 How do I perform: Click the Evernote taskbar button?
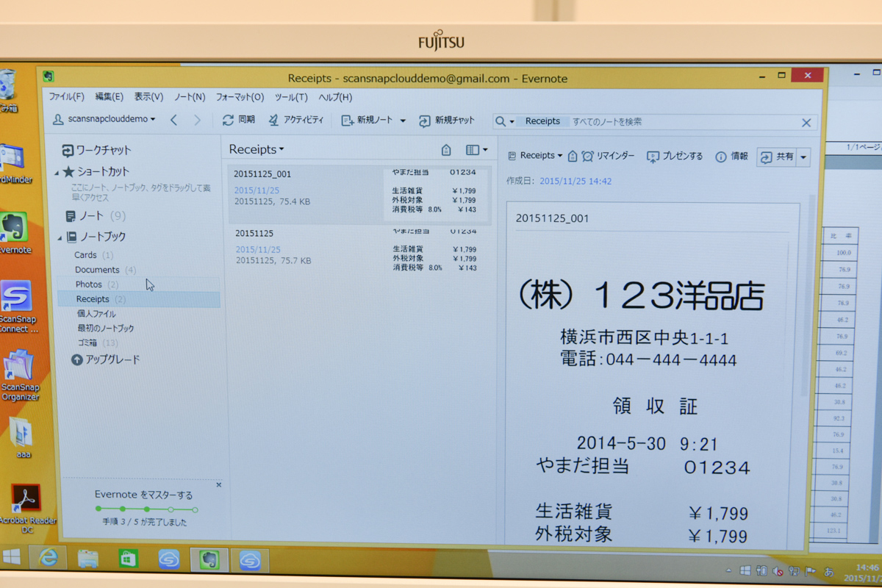point(209,560)
